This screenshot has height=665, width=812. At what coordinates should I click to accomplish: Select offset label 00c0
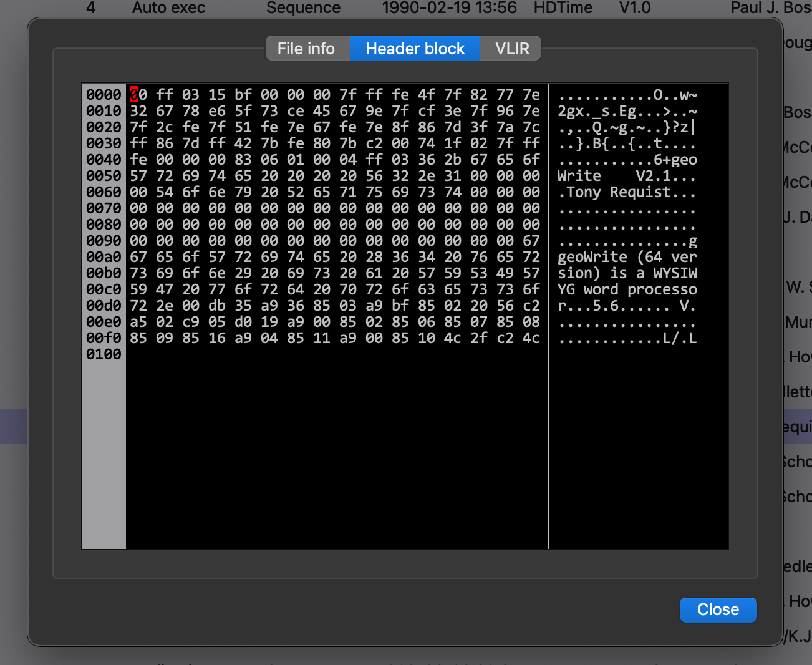click(x=104, y=289)
